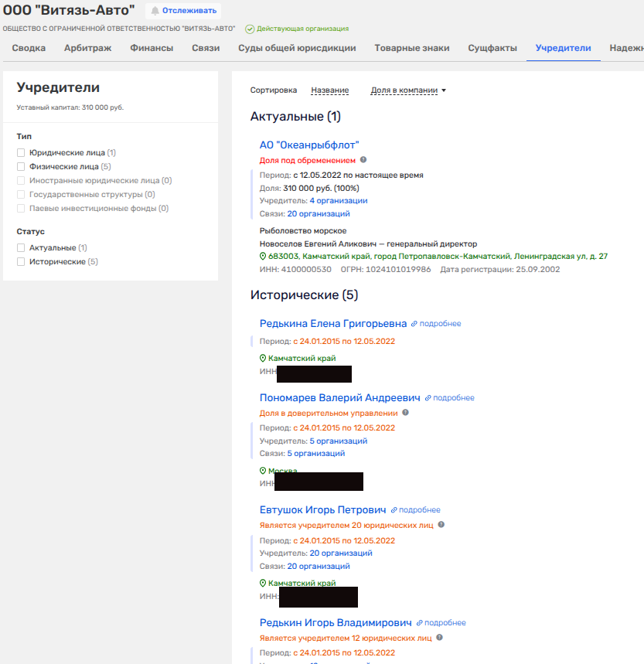This screenshot has height=664, width=644.
Task: Click the map pin icon before Петропавловск-Камчатский address
Action: tap(263, 256)
